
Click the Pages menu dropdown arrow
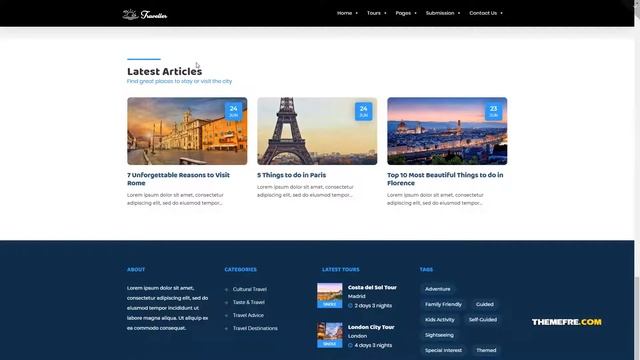tap(416, 13)
